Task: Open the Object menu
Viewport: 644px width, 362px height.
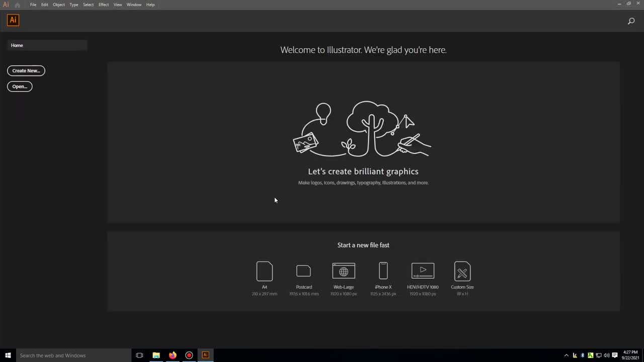Action: (59, 5)
